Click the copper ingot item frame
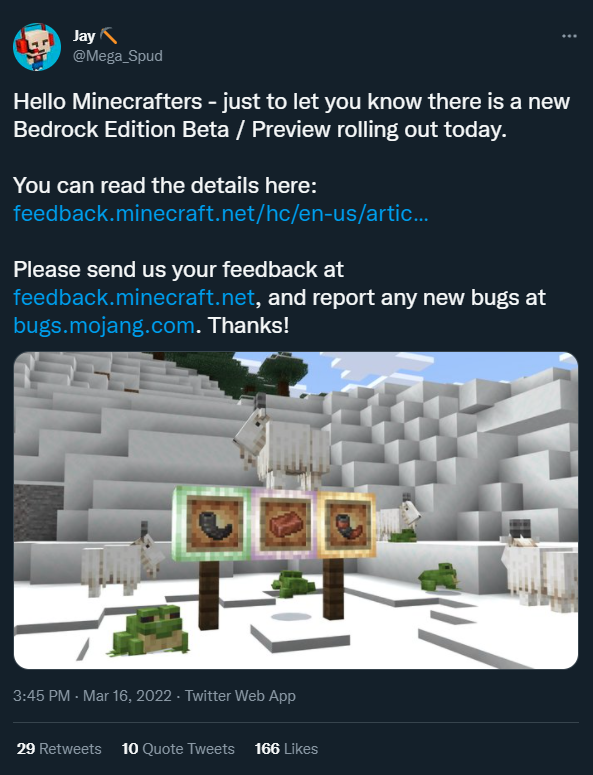Image resolution: width=593 pixels, height=775 pixels. [x=285, y=524]
